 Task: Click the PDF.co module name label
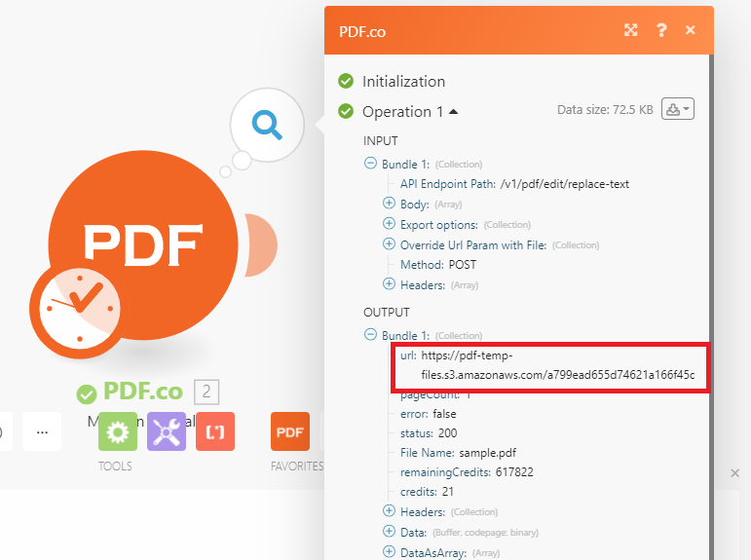point(143,392)
